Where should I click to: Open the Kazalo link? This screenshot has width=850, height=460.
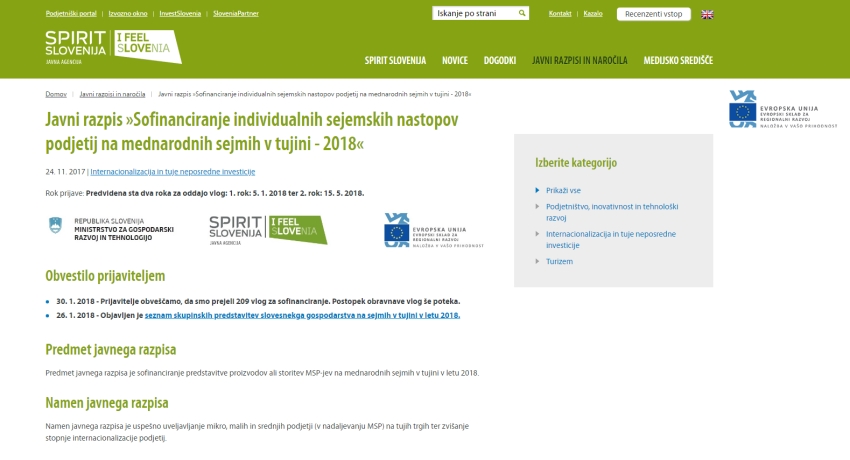[593, 14]
